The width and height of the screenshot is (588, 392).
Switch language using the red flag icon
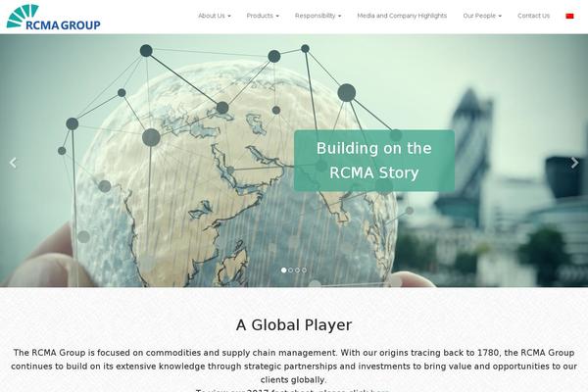pyautogui.click(x=569, y=16)
